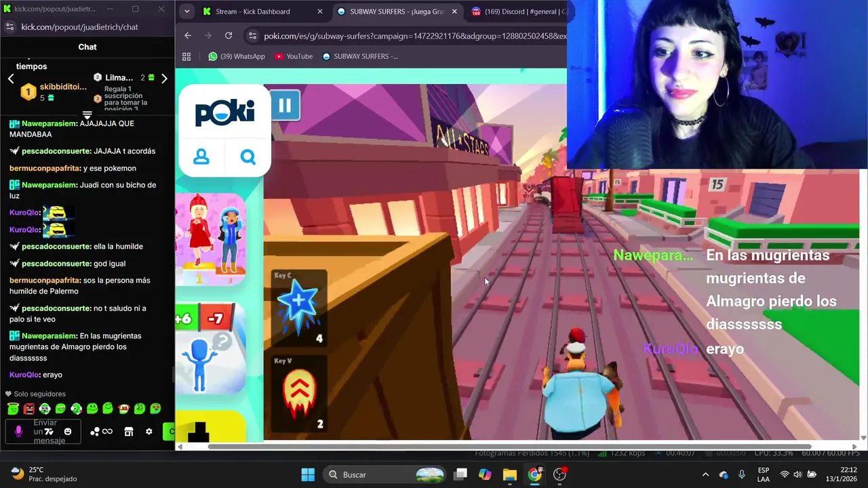Click the horizontal scrollbar below the game

[509, 447]
